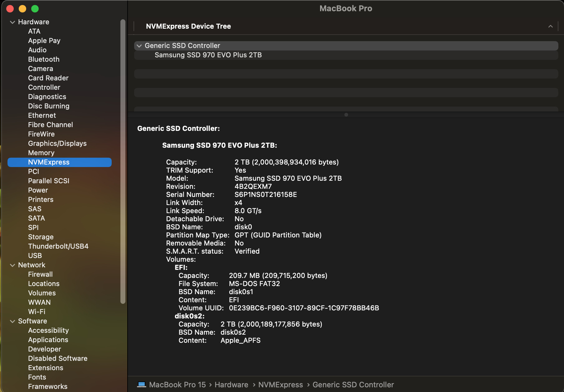Collapse the Hardware section in sidebar
The image size is (564, 392).
click(x=12, y=22)
